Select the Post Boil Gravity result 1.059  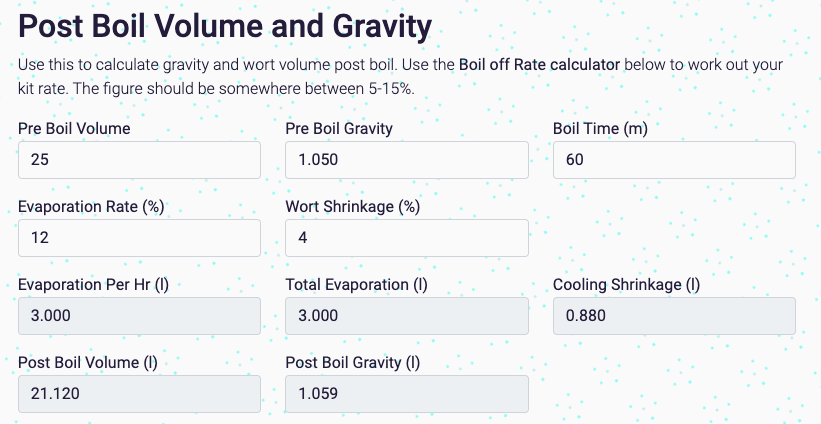click(407, 394)
